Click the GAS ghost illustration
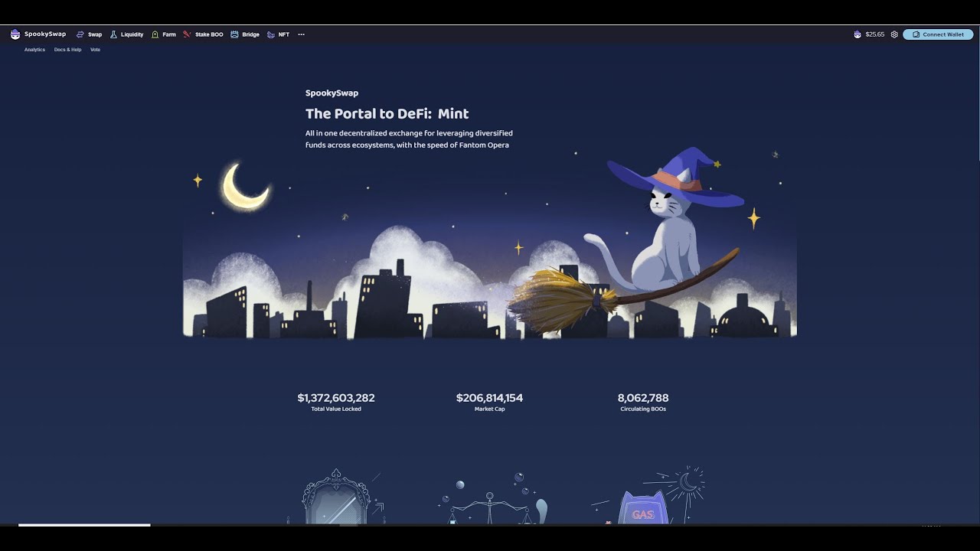The width and height of the screenshot is (980, 551). [x=649, y=496]
